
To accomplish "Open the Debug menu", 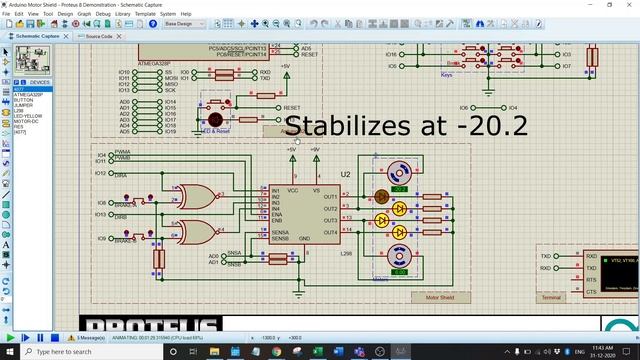I will pyautogui.click(x=103, y=14).
